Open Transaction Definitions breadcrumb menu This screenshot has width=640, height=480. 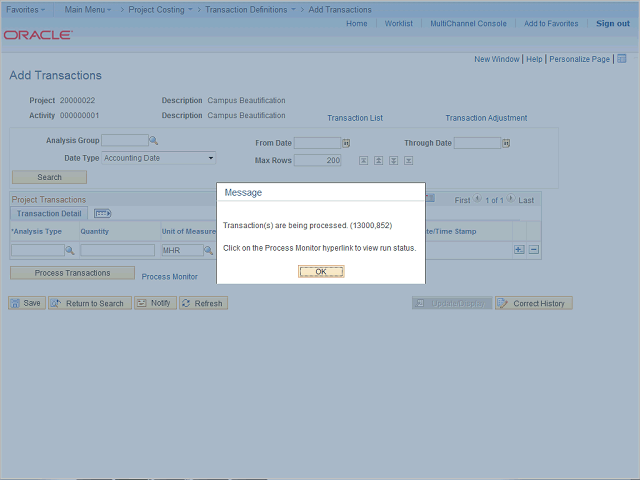click(250, 9)
